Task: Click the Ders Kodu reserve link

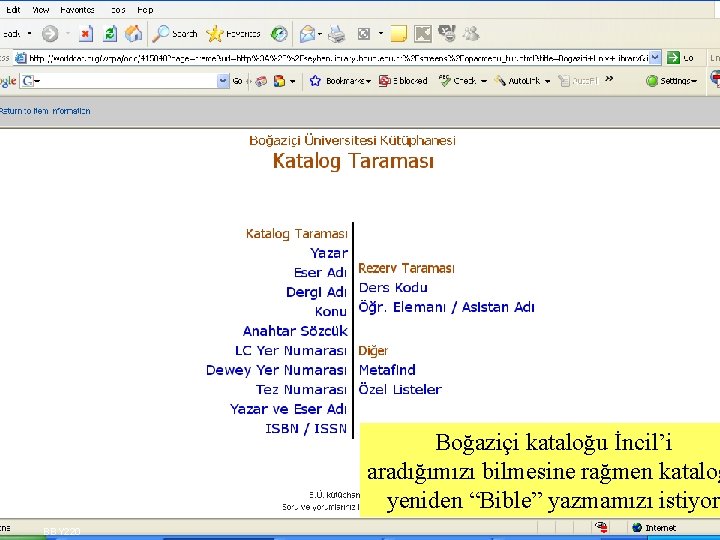Action: click(393, 287)
